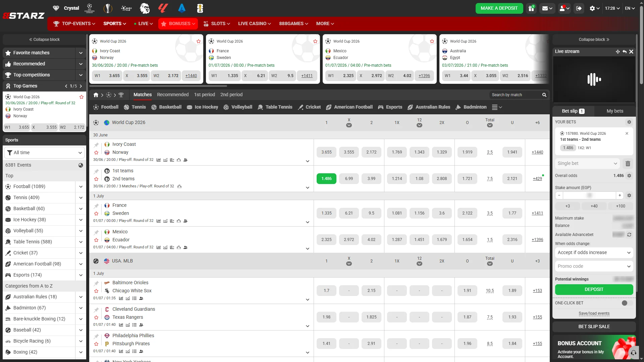Open Accept if odds increase dropdown
Viewport: 644px width, 362px height.
point(594,253)
